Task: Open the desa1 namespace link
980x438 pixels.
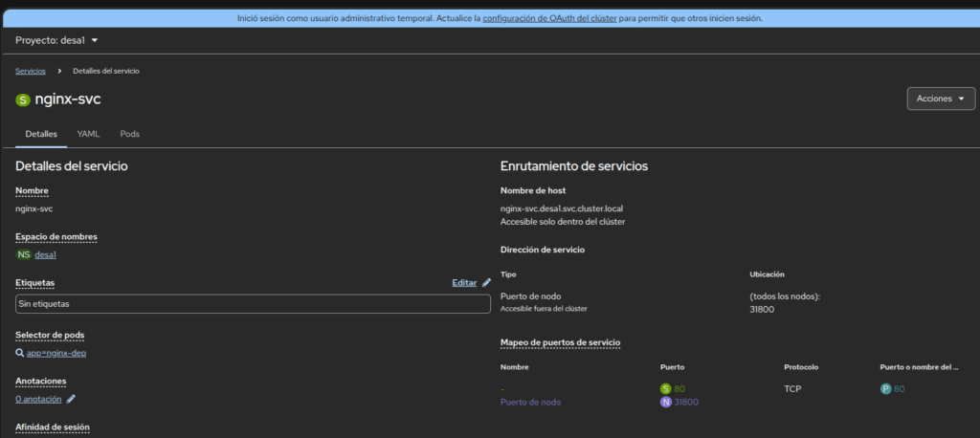Action: click(46, 254)
